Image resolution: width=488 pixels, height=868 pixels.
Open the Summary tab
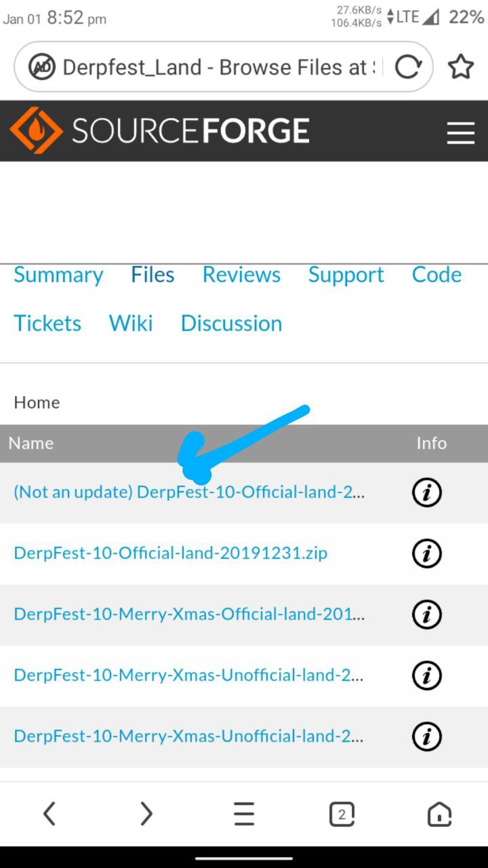(58, 275)
